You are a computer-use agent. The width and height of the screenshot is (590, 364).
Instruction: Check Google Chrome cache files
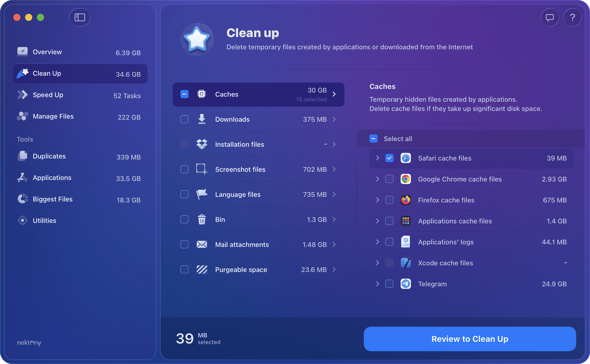click(389, 179)
